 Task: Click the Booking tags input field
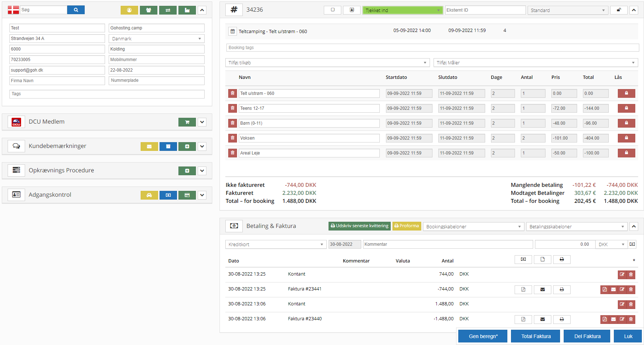pyautogui.click(x=432, y=48)
